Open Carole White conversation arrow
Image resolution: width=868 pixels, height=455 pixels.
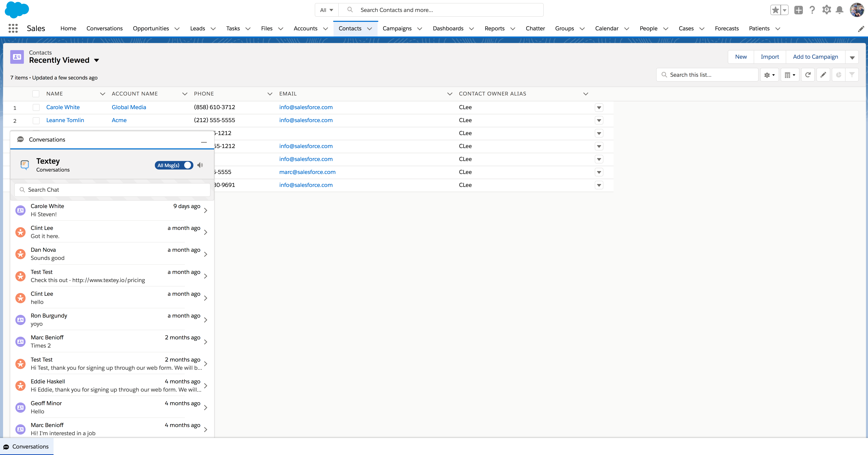205,210
